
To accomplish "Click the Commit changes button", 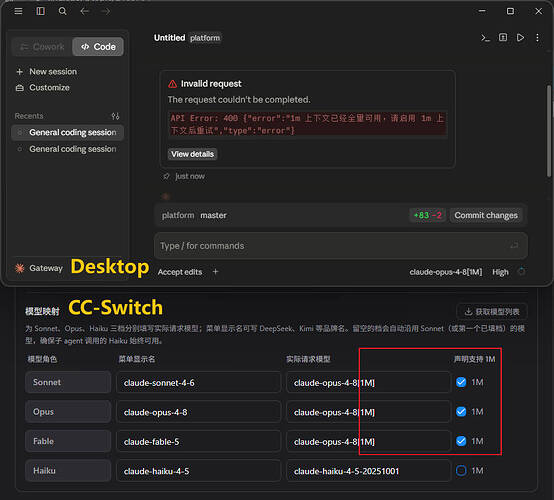I will [x=486, y=215].
